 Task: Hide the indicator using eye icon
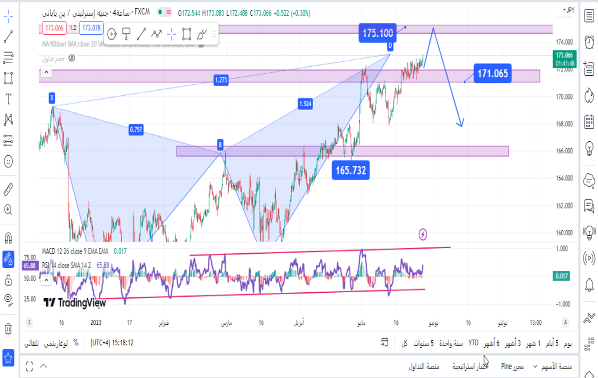coord(71,58)
